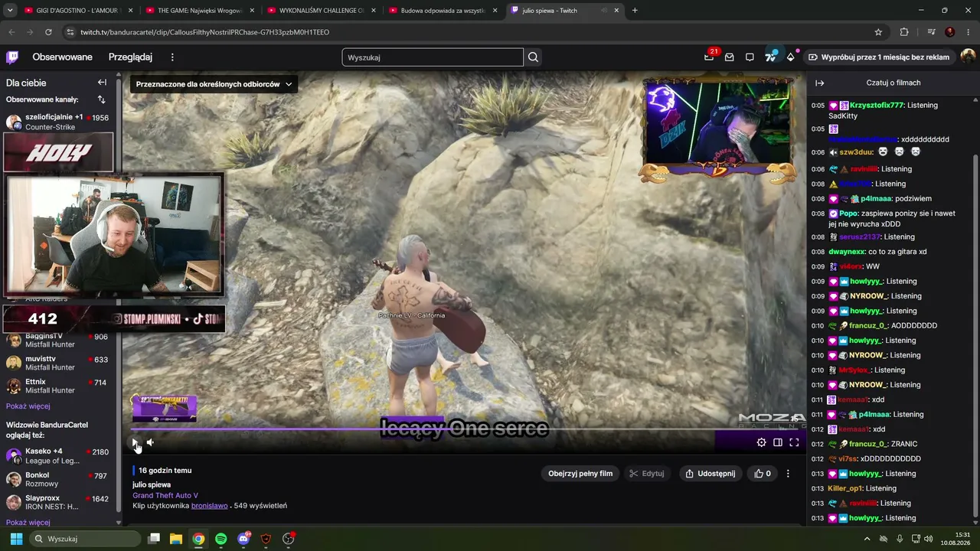
Task: Open Discord from the taskbar
Action: coord(243,539)
